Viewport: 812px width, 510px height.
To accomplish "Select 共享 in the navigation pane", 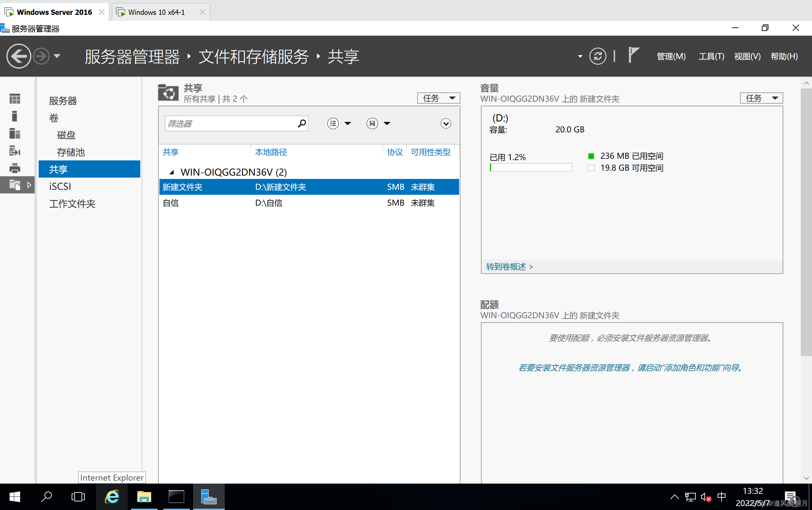I will click(89, 169).
